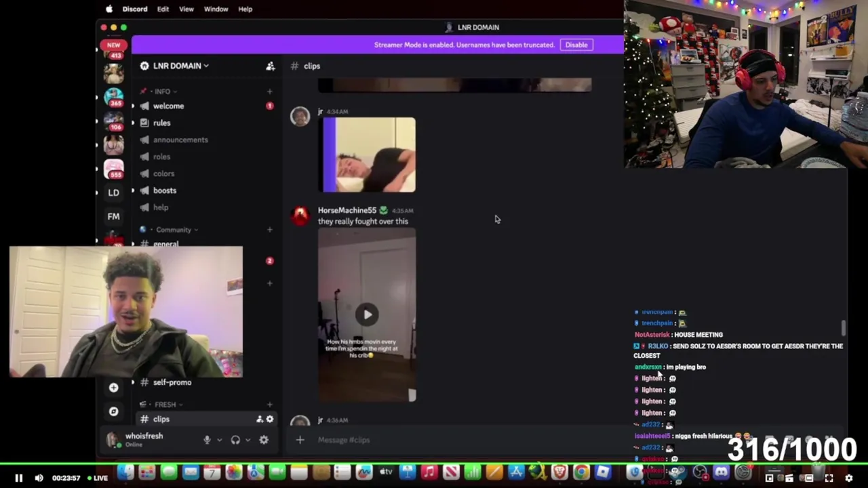
Task: Enter fullscreen in the video player
Action: point(829,478)
